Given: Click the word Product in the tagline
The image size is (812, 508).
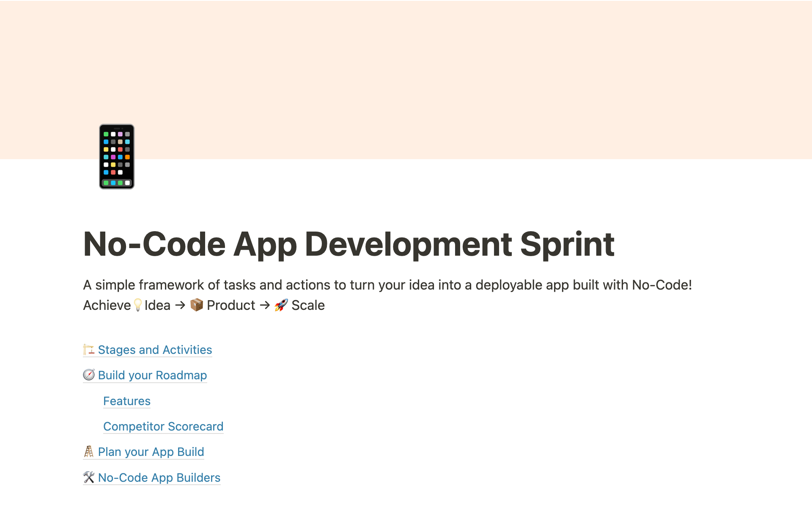Looking at the screenshot, I should tap(231, 305).
